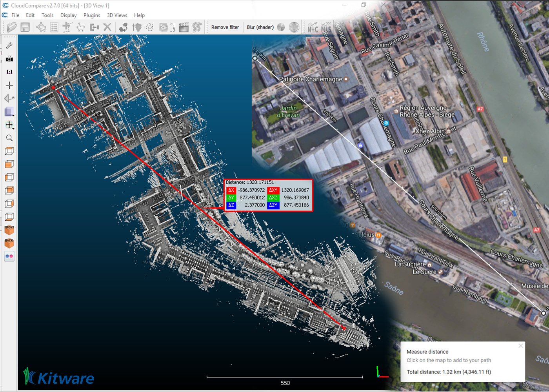This screenshot has width=549, height=392.
Task: Click the map measurement end point circle
Action: click(543, 313)
